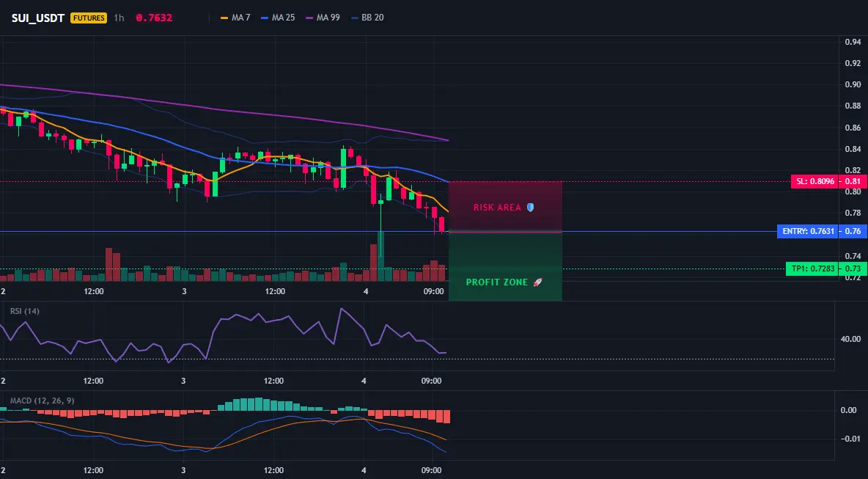Click the RISK AREA label
This screenshot has height=479, width=868.
tap(497, 208)
